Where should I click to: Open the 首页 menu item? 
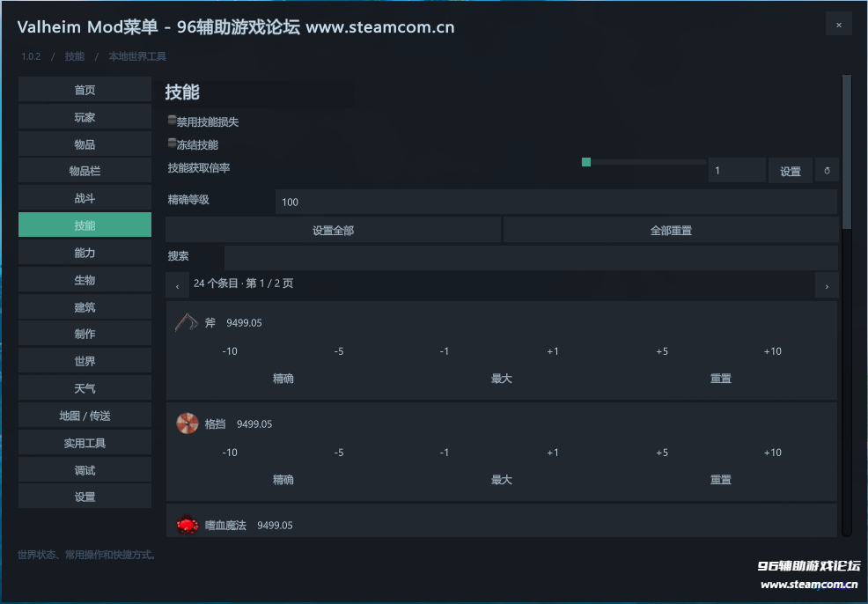(85, 90)
